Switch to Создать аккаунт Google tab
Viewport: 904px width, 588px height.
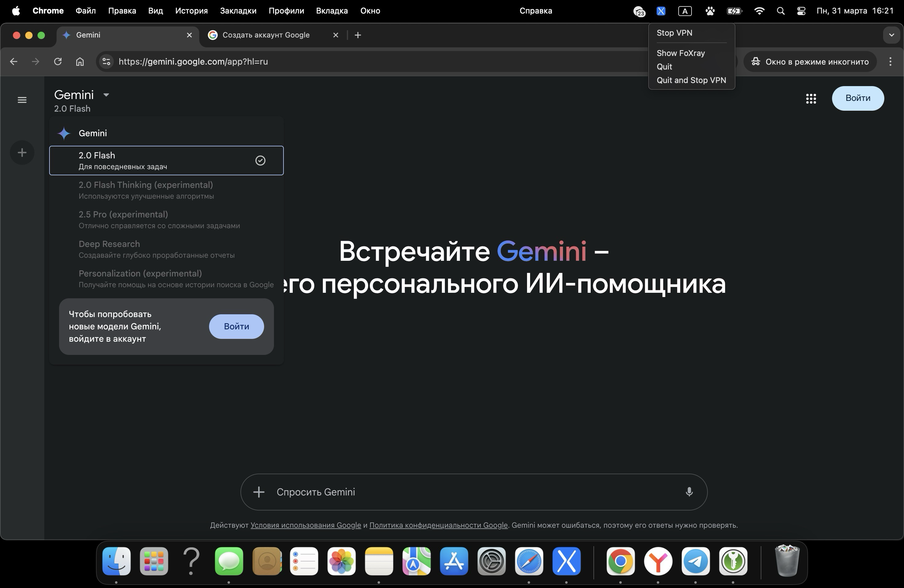click(266, 35)
